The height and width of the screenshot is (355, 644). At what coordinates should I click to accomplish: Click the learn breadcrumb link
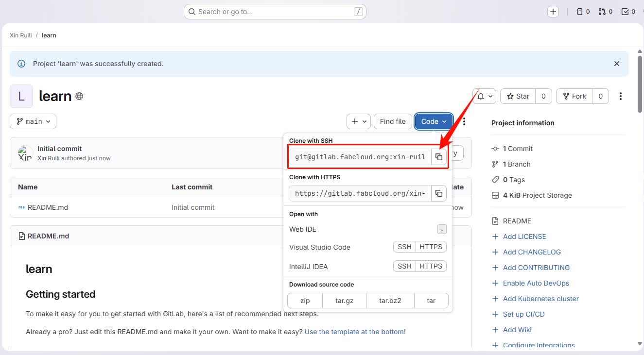tap(49, 35)
